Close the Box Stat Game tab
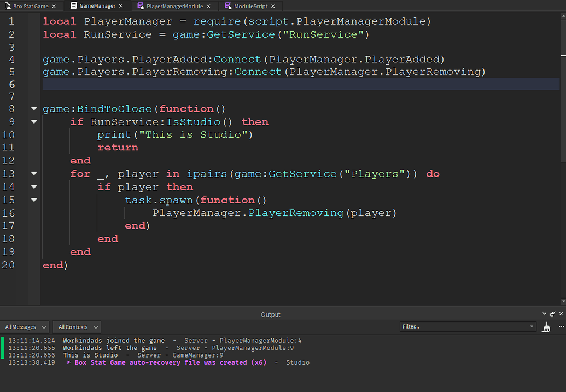This screenshot has width=566, height=392. [54, 6]
